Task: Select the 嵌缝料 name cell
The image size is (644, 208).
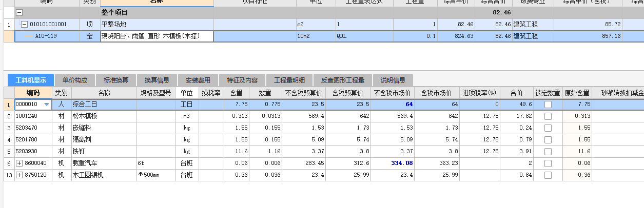Action: click(x=104, y=128)
